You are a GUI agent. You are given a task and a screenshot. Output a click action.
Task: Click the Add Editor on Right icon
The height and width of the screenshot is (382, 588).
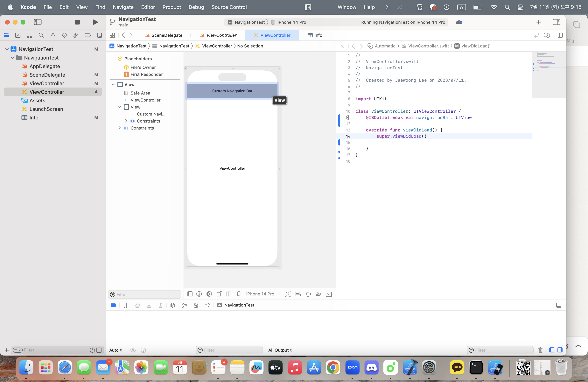pyautogui.click(x=560, y=35)
